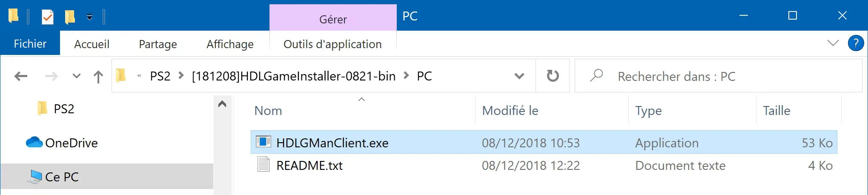Open the Fichier menu
Viewport: 868px width, 195px height.
click(x=30, y=43)
